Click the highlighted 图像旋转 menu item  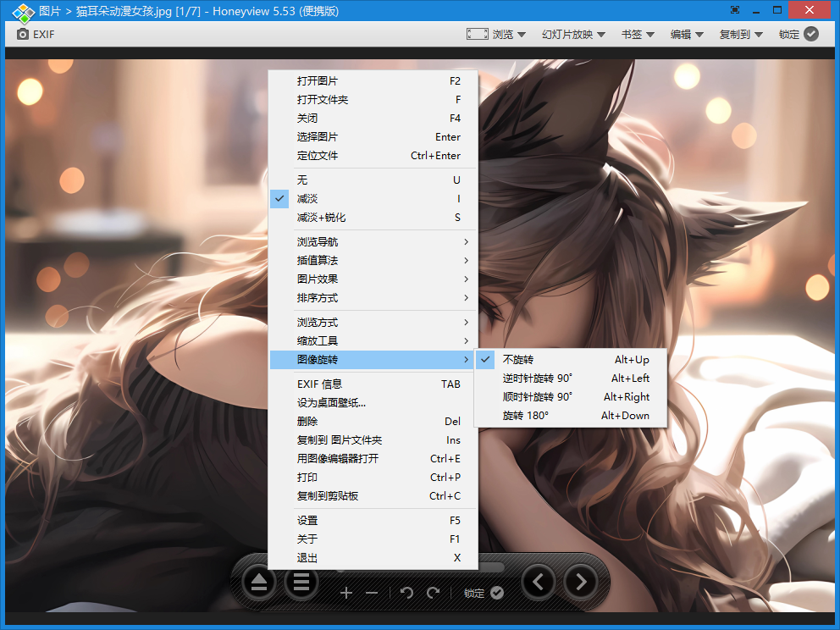pyautogui.click(x=373, y=360)
